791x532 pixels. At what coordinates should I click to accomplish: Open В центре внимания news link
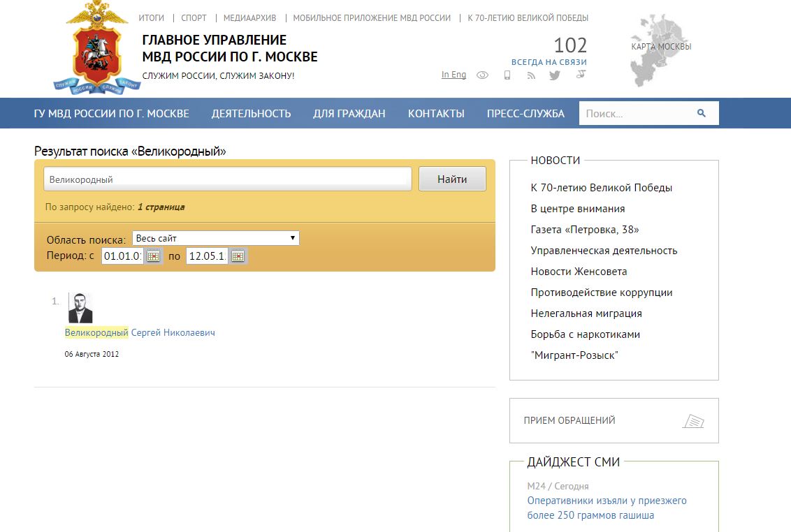pos(578,209)
